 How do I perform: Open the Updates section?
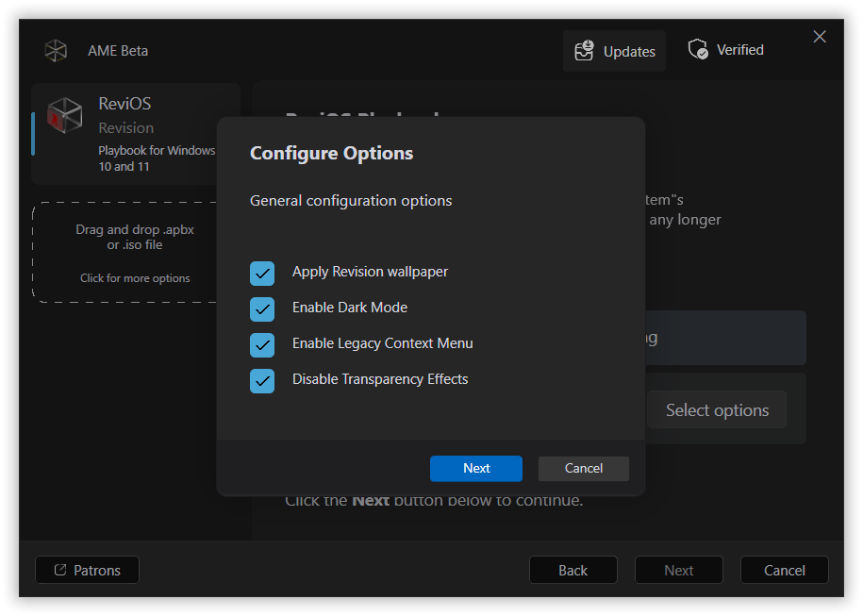click(x=614, y=51)
